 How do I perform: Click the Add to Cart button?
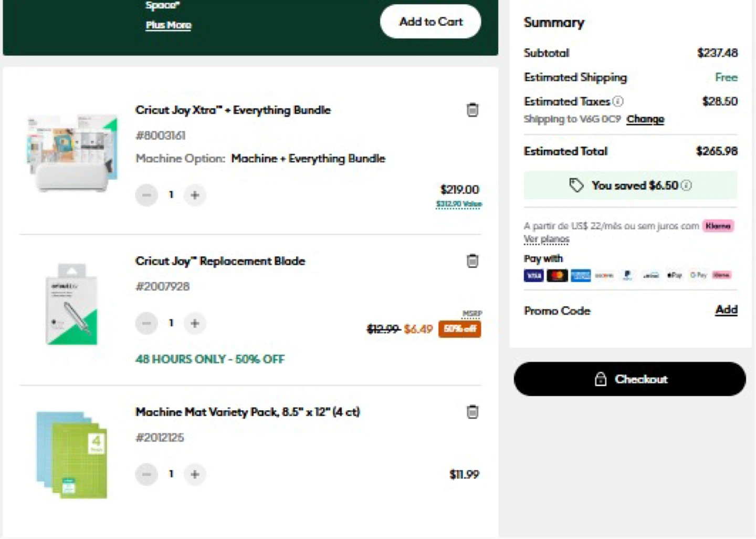click(430, 22)
